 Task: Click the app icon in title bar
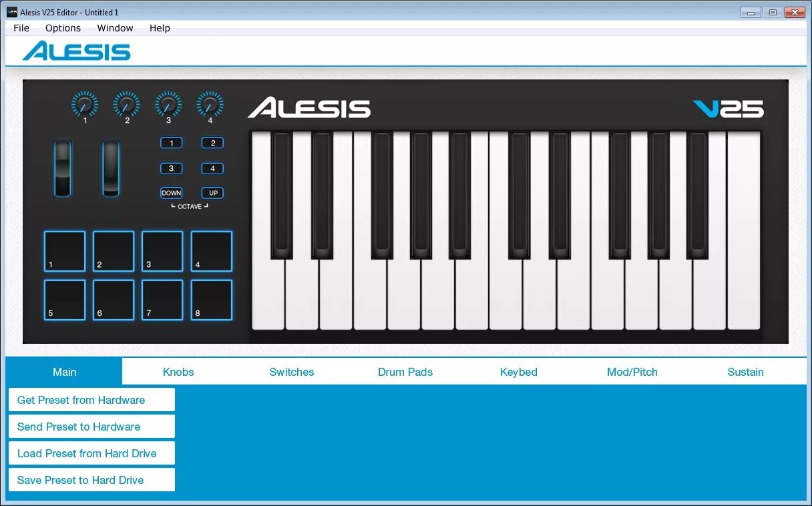click(12, 12)
